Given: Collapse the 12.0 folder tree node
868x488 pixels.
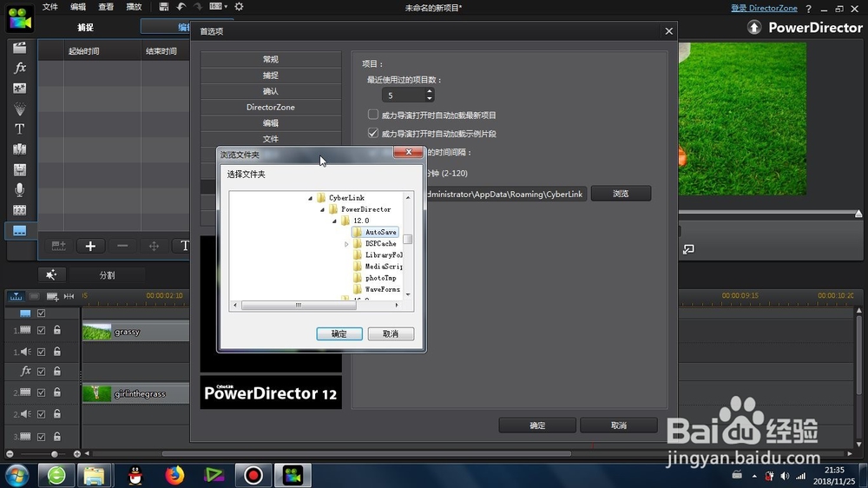Looking at the screenshot, I should 334,221.
